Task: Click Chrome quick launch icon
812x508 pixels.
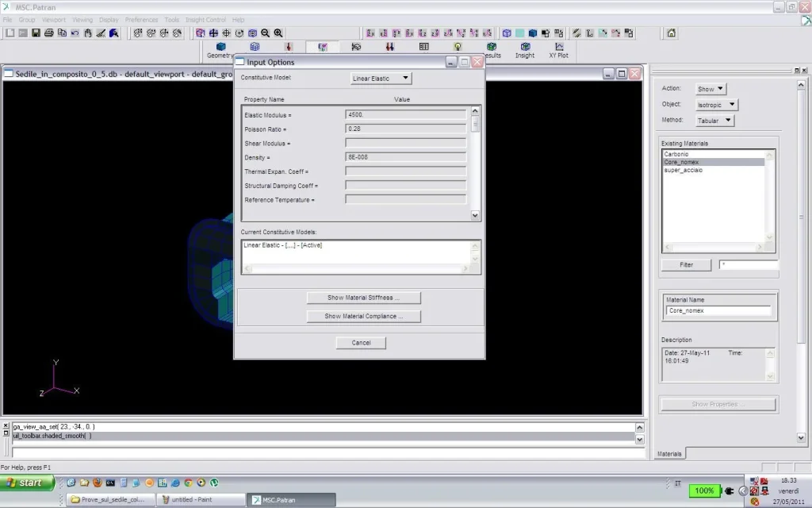Action: click(x=188, y=483)
